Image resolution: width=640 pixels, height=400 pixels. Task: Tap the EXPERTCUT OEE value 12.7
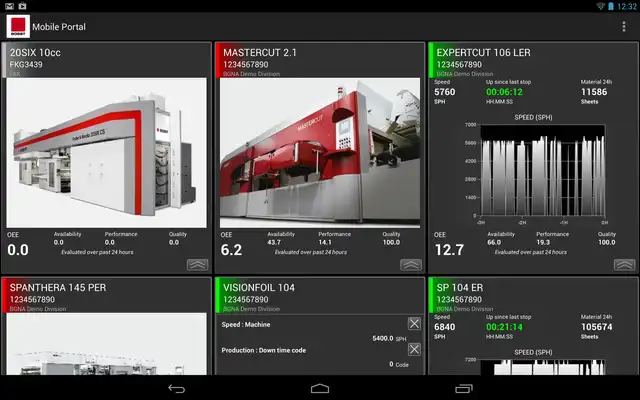tap(449, 250)
